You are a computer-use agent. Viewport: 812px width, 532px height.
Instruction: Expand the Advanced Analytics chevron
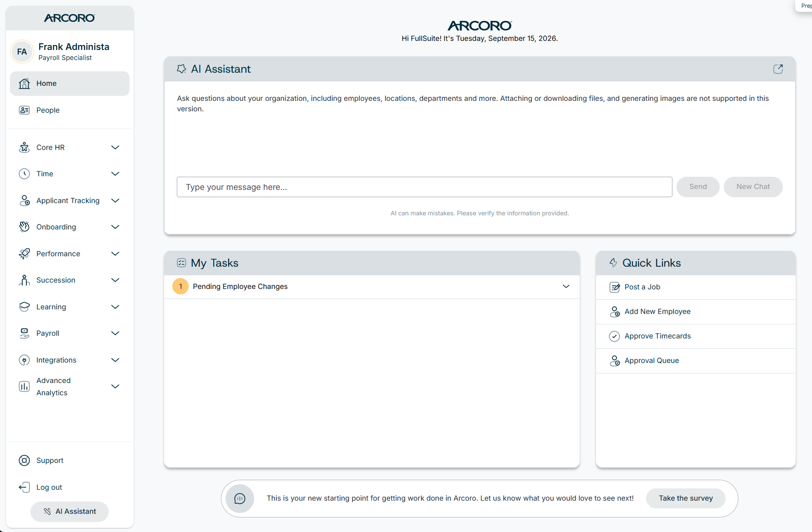click(x=115, y=387)
